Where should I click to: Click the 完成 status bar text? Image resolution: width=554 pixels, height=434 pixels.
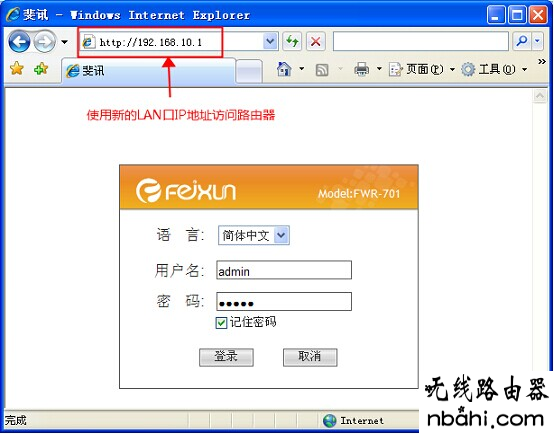tap(16, 421)
